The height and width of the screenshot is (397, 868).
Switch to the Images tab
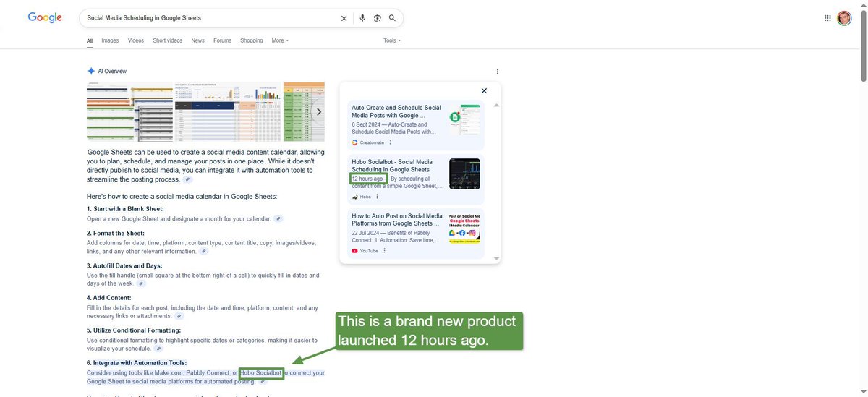point(110,40)
